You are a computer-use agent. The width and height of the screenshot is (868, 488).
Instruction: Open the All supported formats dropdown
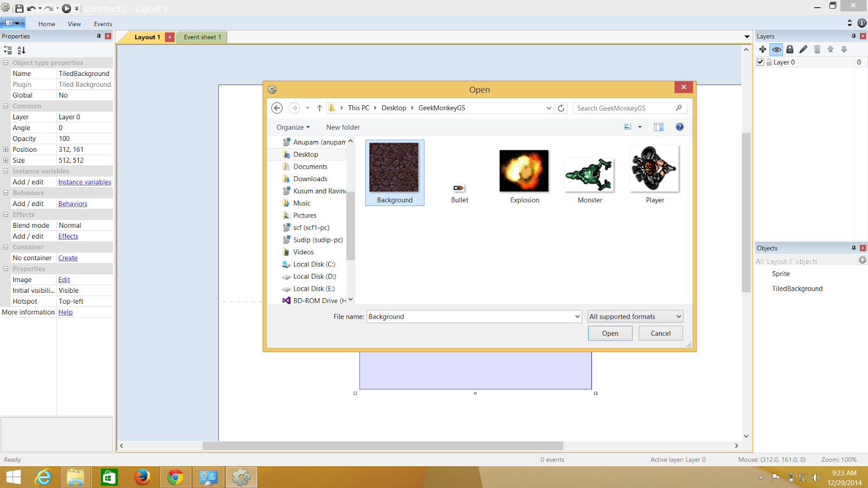point(678,316)
